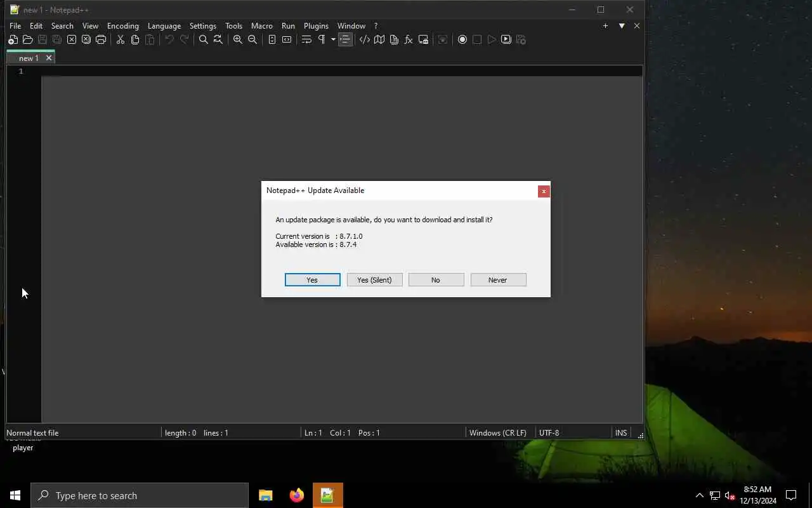
Task: Open the Function List fx icon
Action: (408, 39)
